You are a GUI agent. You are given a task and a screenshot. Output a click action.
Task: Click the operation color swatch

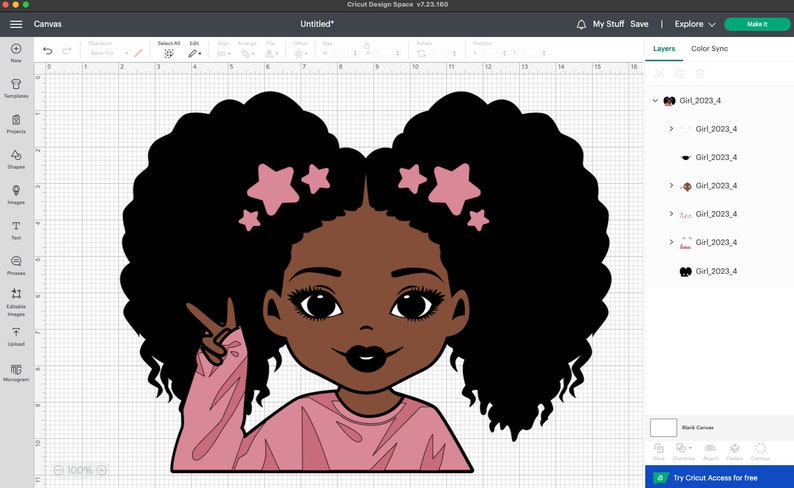138,53
